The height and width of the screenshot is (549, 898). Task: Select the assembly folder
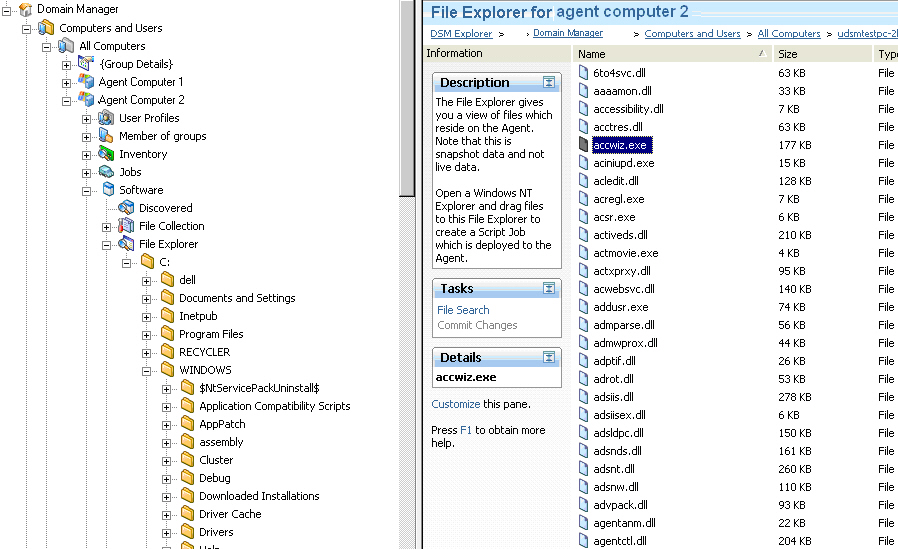click(x=221, y=442)
